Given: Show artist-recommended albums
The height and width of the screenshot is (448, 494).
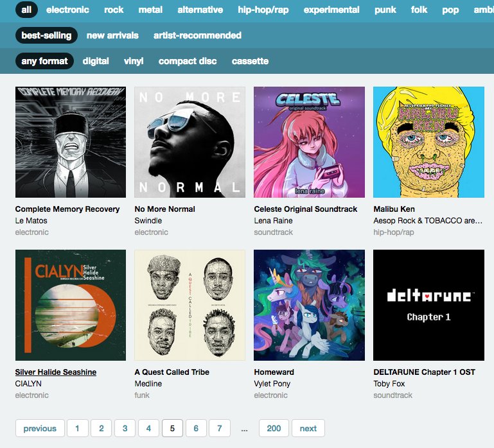Looking at the screenshot, I should point(198,35).
